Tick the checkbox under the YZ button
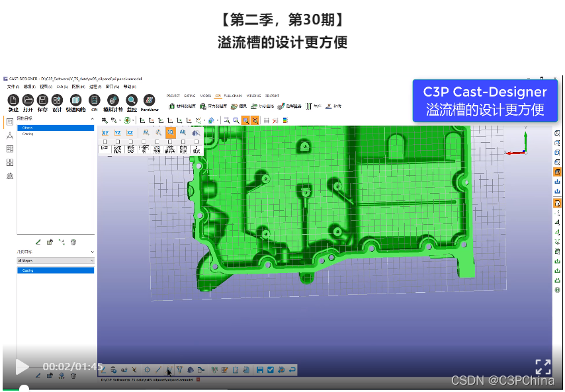Image resolution: width=565 pixels, height=392 pixels. [x=118, y=142]
